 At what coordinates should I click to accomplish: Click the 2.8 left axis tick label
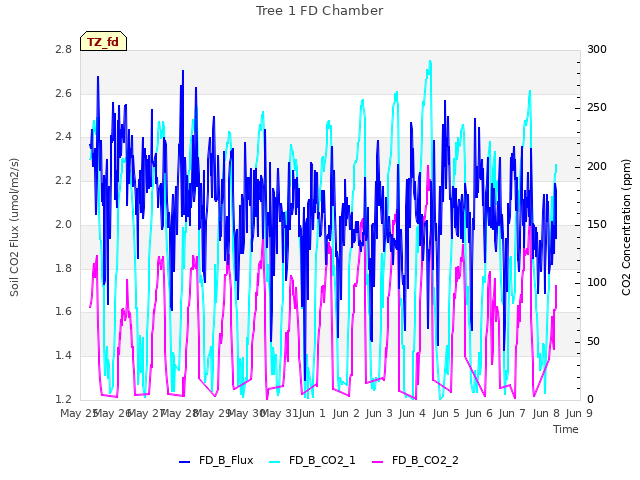pos(63,49)
